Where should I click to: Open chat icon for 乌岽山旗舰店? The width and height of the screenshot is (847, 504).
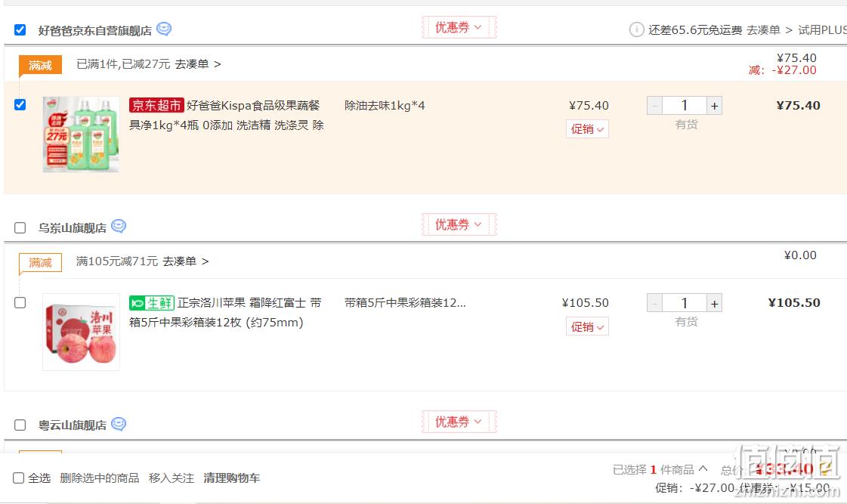[119, 227]
